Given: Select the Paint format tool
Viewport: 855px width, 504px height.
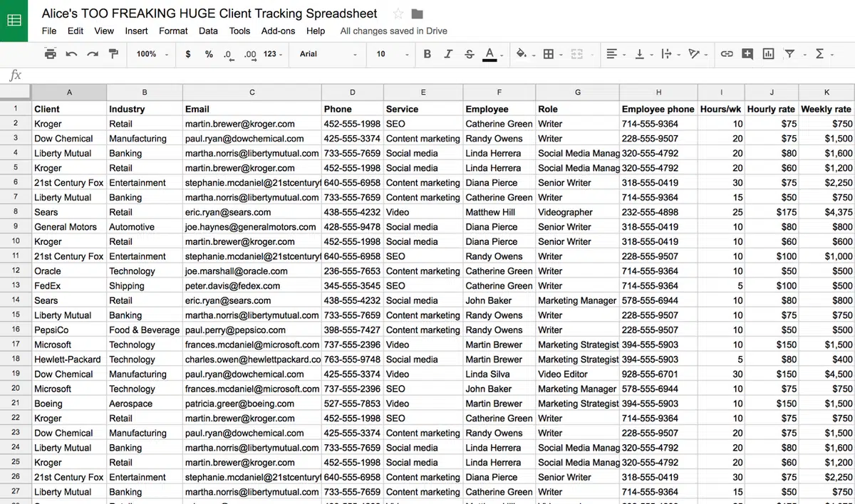Looking at the screenshot, I should click(x=113, y=54).
